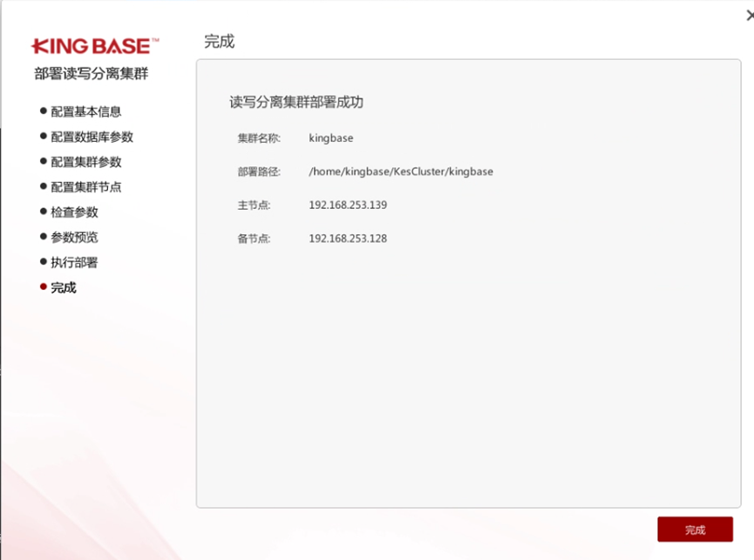754x560 pixels.
Task: Click the 读写分离集群部署成功 message
Action: click(296, 102)
